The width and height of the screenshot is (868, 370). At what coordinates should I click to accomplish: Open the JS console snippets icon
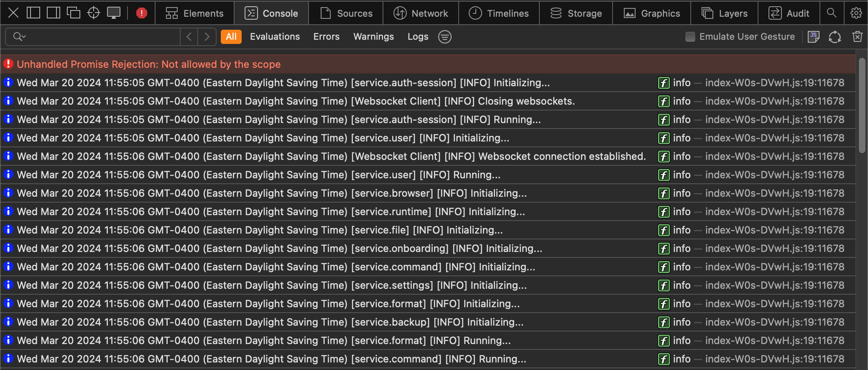point(813,37)
